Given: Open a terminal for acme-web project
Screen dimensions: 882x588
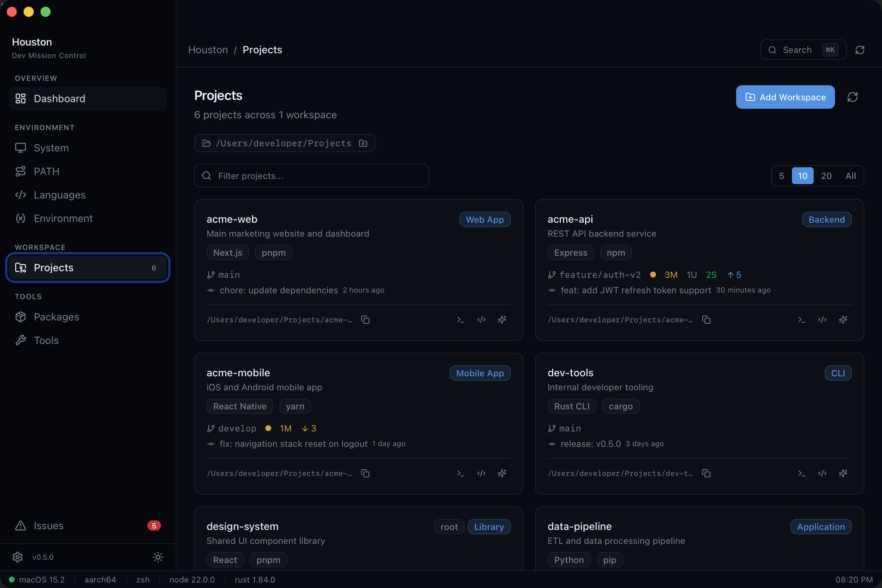Looking at the screenshot, I should point(460,319).
